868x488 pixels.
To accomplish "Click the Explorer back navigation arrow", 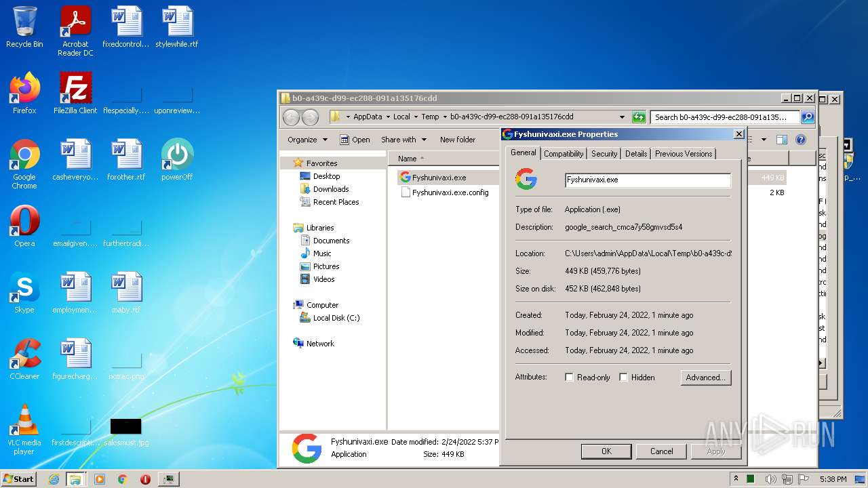I will pyautogui.click(x=291, y=117).
